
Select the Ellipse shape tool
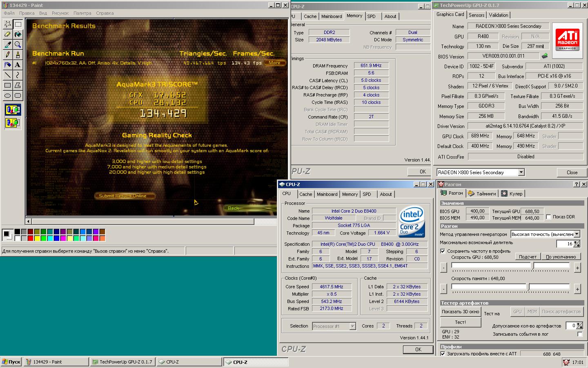(x=7, y=95)
